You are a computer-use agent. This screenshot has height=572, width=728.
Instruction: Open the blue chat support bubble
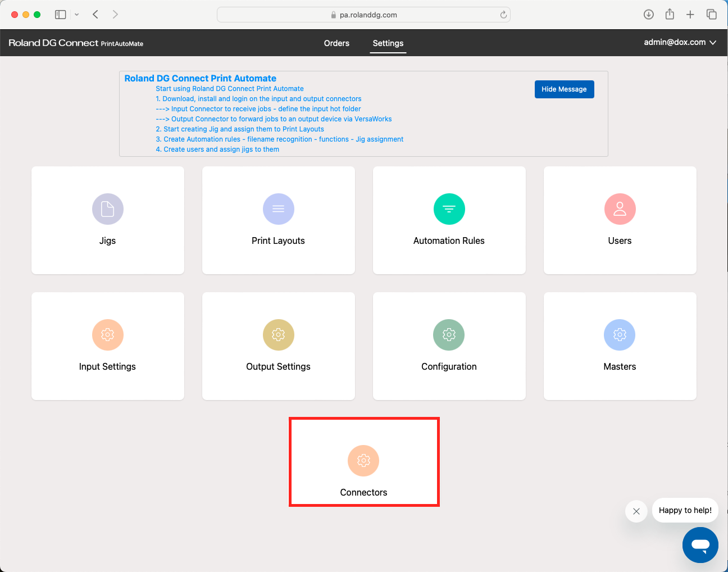(700, 544)
